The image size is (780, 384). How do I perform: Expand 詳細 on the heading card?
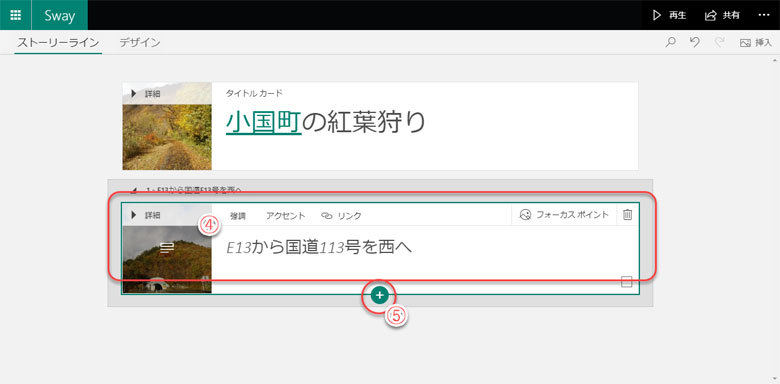click(x=146, y=215)
